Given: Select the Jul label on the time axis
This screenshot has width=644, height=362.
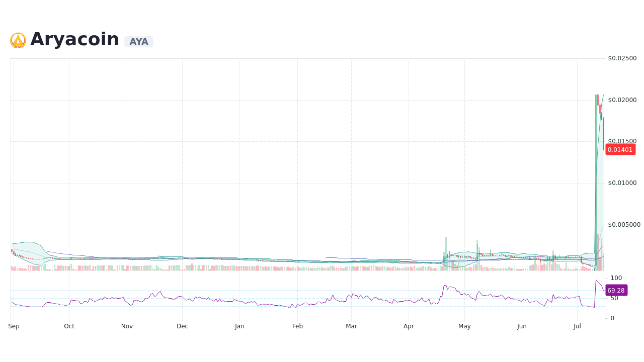Looking at the screenshot, I should 577,326.
